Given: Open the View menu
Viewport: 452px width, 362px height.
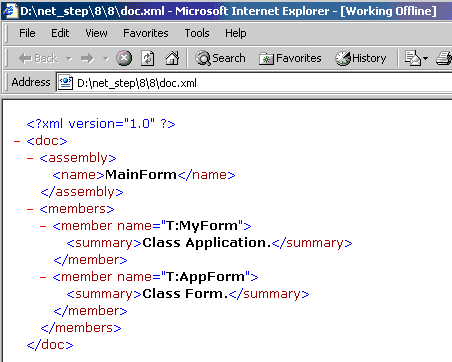Looking at the screenshot, I should click(96, 33).
